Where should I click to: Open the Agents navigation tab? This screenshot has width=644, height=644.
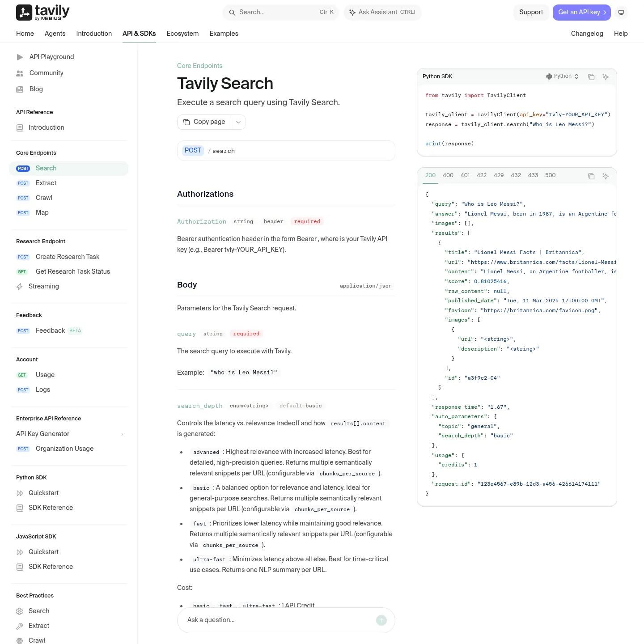coord(55,34)
